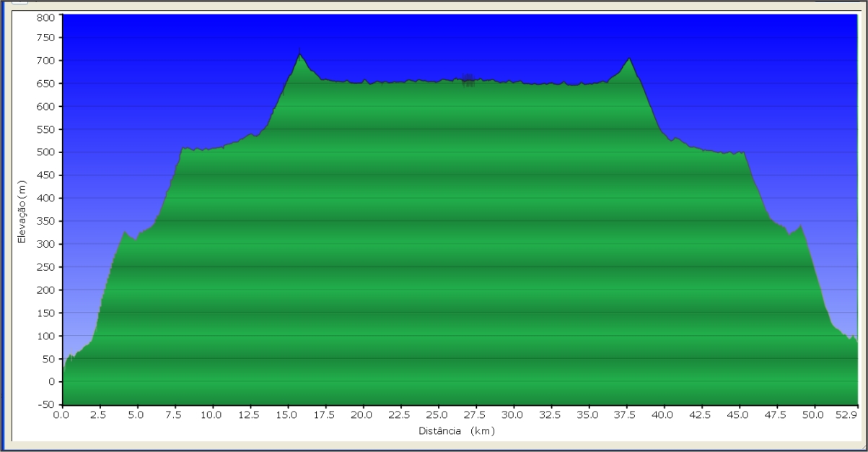The image size is (868, 452).
Task: Click the 250 tick label on the elevation axis
Action: [x=47, y=267]
